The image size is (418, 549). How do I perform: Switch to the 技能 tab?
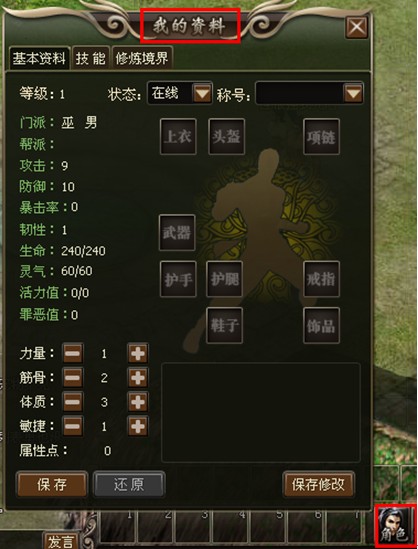[91, 58]
